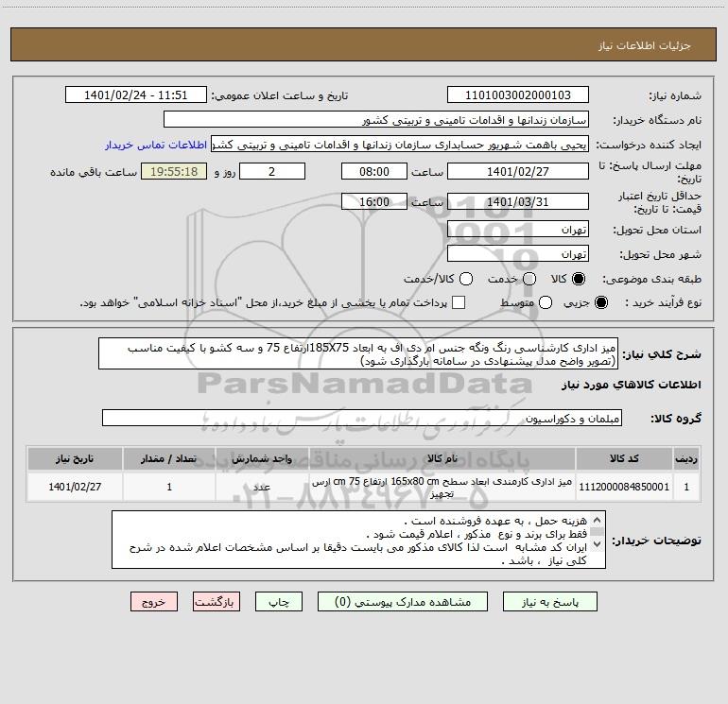
Task: Click scroll-down arrow in buyer notes
Action: click(x=598, y=543)
